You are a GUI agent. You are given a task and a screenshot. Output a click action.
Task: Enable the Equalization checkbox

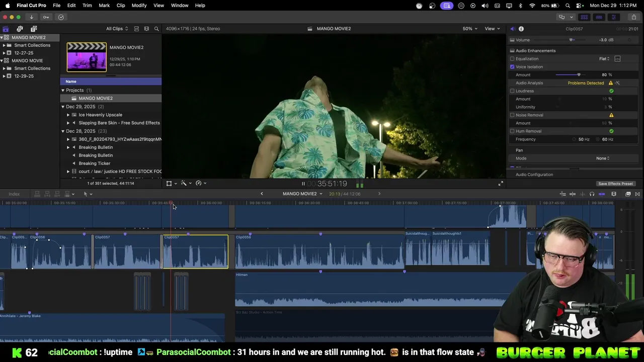pos(512,59)
